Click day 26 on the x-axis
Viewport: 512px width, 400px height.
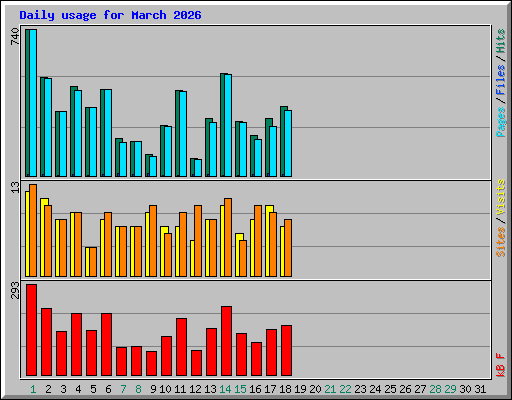tap(405, 389)
